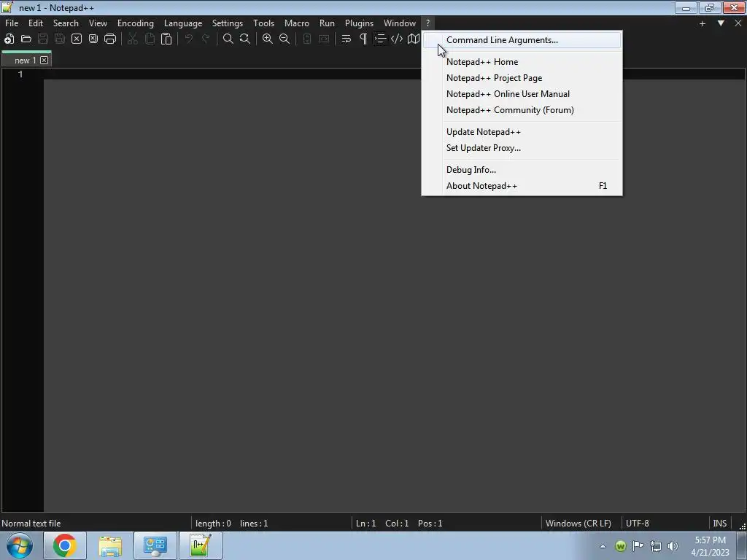Click the length : 0 lines : 1 status
The width and height of the screenshot is (747, 560).
coord(231,524)
